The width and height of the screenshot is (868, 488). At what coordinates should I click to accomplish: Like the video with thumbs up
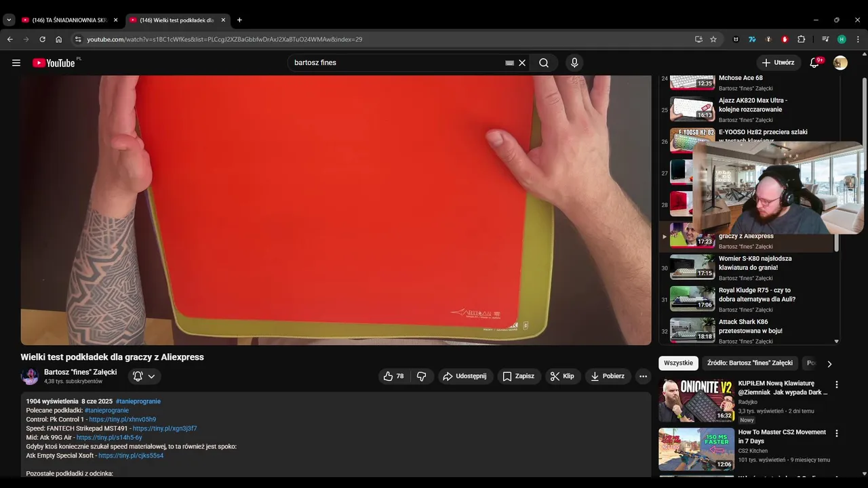[x=393, y=376]
